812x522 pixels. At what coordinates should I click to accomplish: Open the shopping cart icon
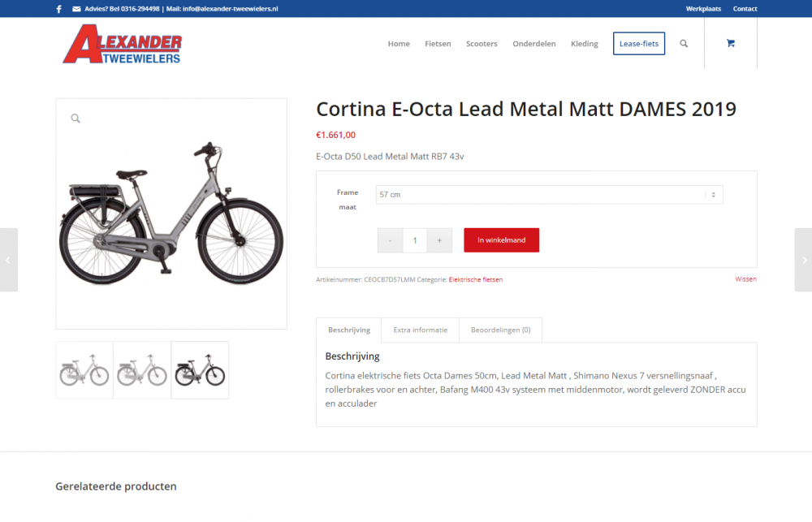(730, 44)
